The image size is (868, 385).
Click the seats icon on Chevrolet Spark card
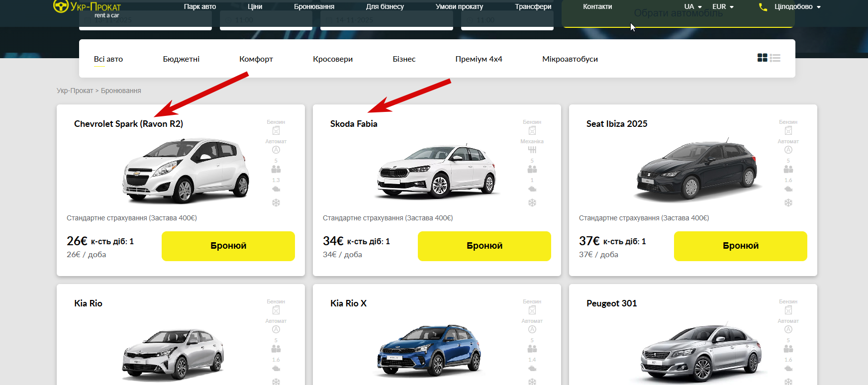[x=276, y=169]
